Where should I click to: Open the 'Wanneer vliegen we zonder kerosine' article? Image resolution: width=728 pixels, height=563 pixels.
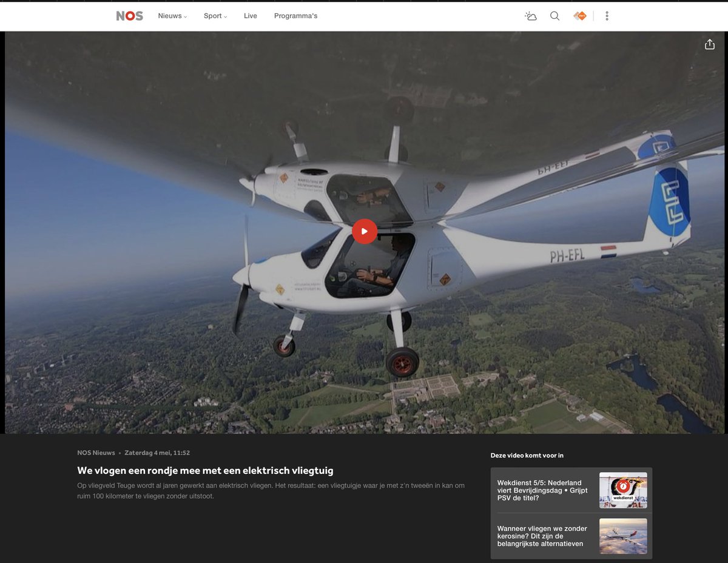(x=542, y=536)
